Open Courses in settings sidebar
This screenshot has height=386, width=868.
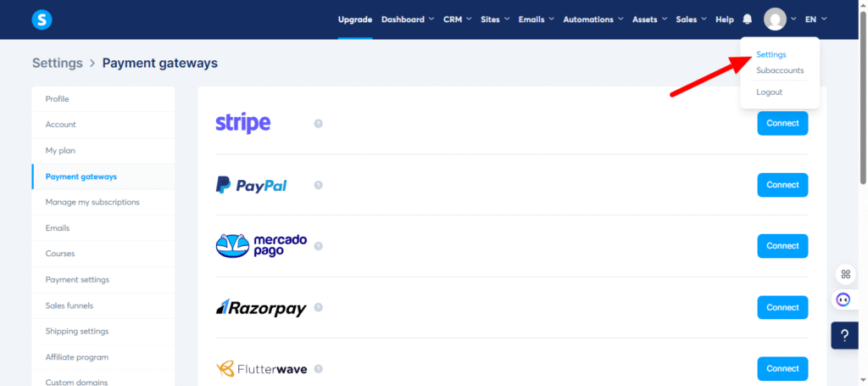click(x=103, y=254)
